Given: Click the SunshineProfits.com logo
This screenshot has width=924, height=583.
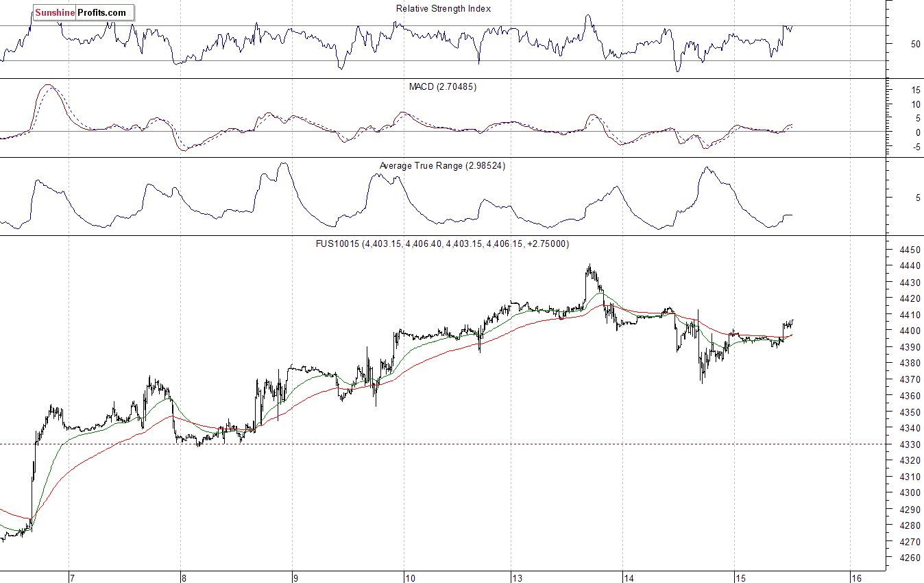Looking at the screenshot, I should [84, 12].
